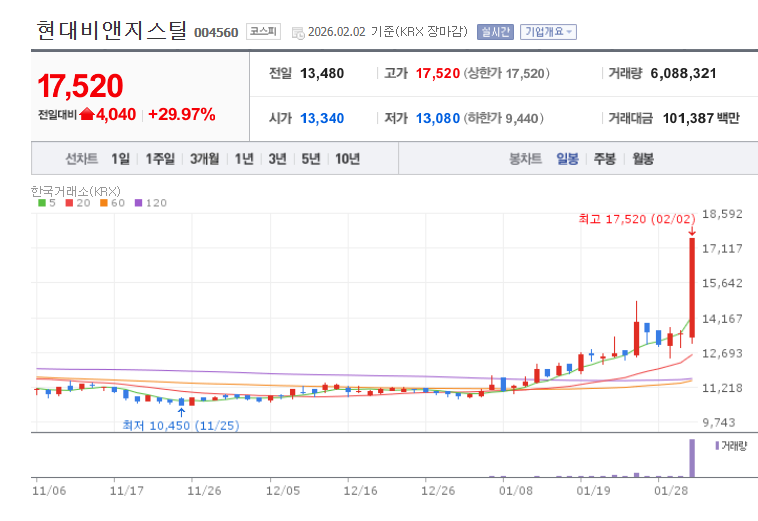This screenshot has height=521, width=758.
Task: Click the calendar clock icon before the date
Action: pos(298,32)
